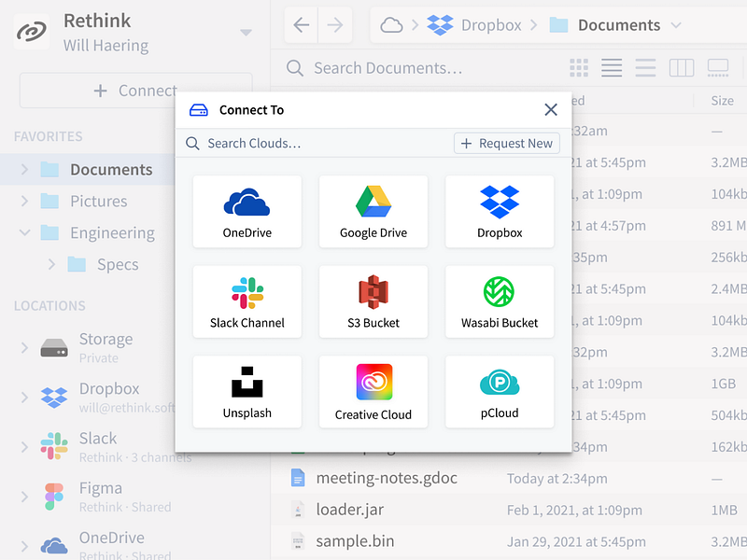The width and height of the screenshot is (747, 560).
Task: Switch to grid icon view
Action: [579, 68]
